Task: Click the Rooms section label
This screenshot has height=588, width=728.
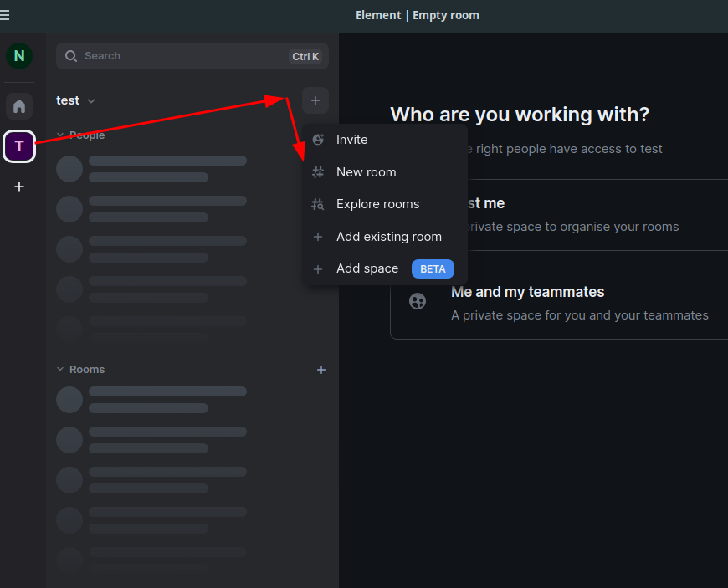Action: tap(87, 370)
